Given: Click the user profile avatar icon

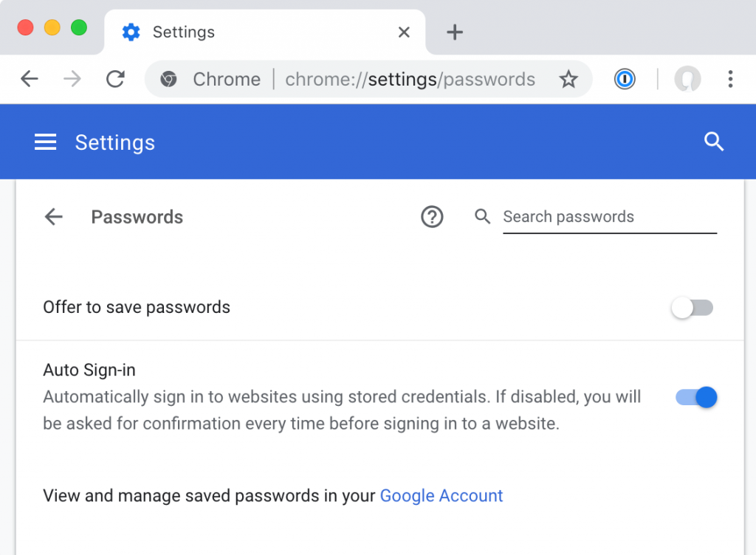Looking at the screenshot, I should [x=687, y=79].
